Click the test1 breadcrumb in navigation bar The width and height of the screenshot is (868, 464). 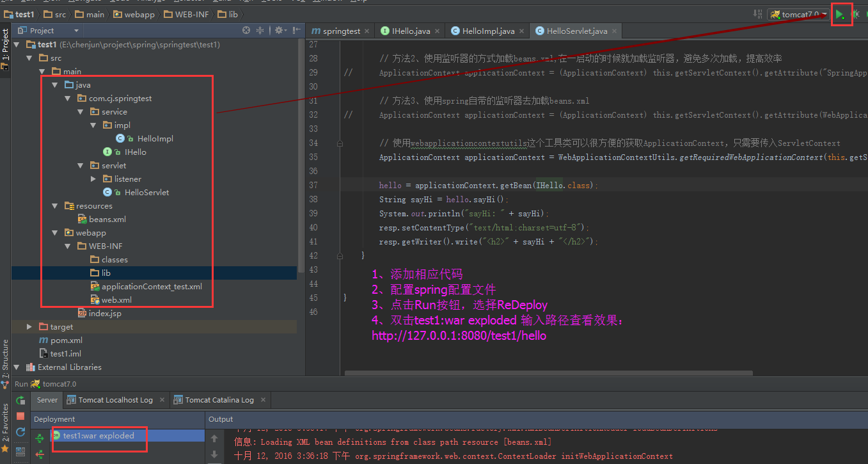pos(20,14)
